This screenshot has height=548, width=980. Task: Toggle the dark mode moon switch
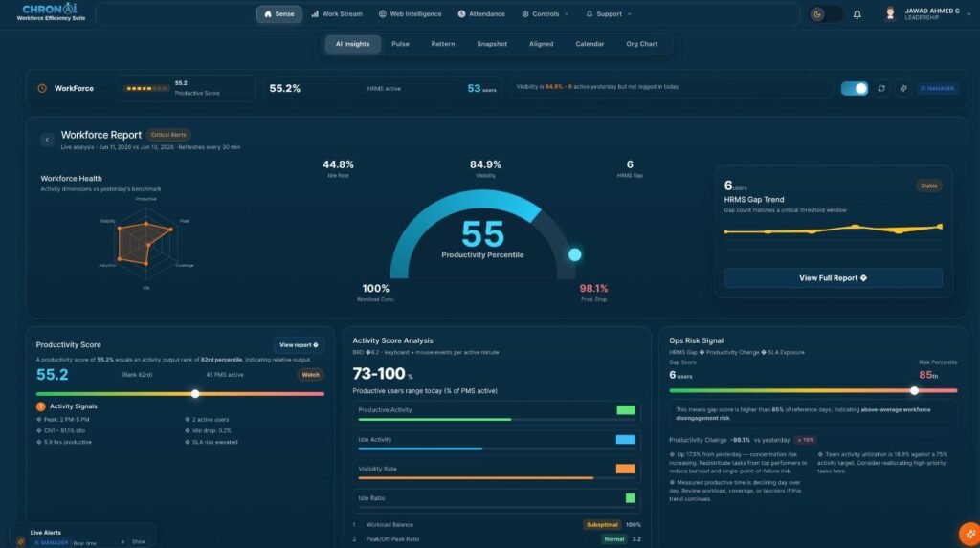(824, 14)
